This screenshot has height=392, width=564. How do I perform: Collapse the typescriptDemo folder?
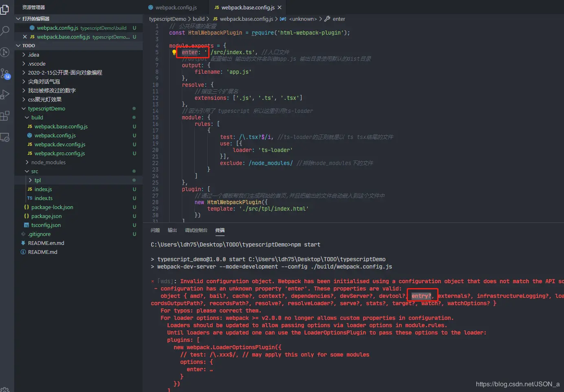[78, 108]
